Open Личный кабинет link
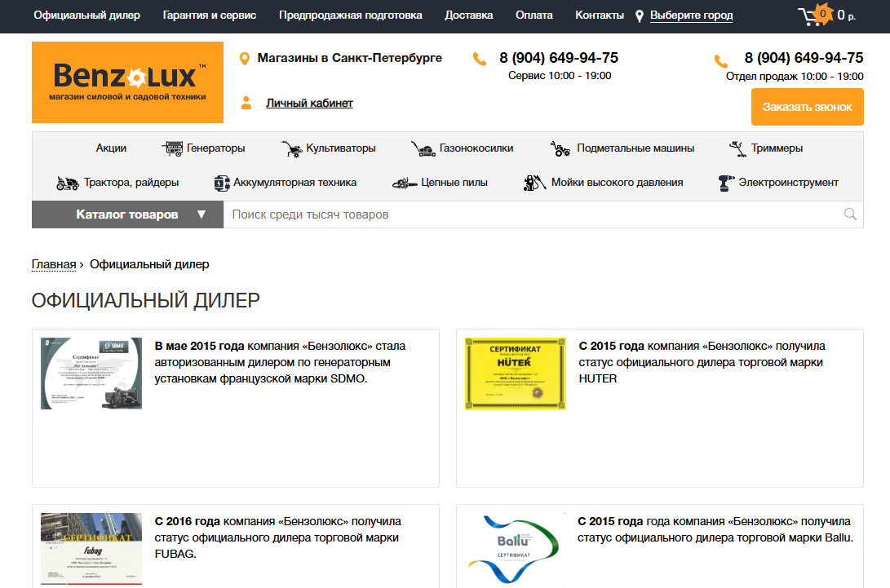Image resolution: width=890 pixels, height=588 pixels. [309, 103]
